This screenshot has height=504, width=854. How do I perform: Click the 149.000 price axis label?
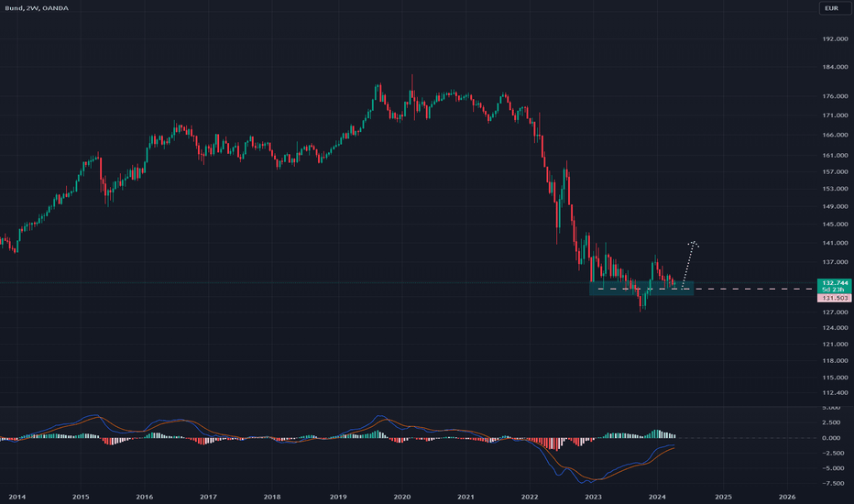click(x=835, y=206)
